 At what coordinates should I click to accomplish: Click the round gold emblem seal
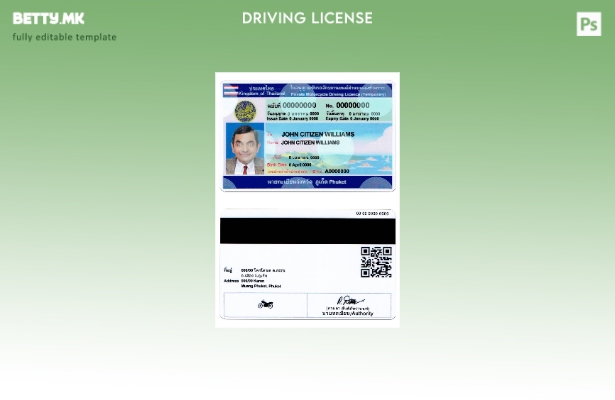click(245, 110)
